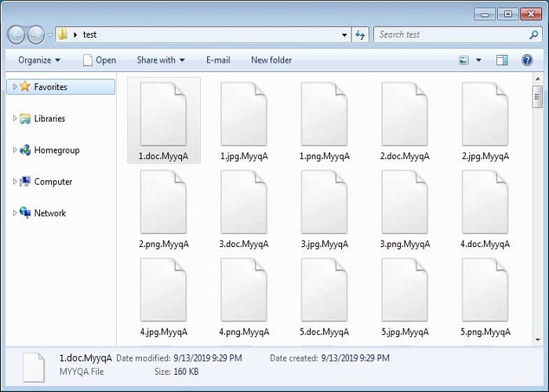
Task: Click the test breadcrumb in address bar
Action: coord(89,34)
